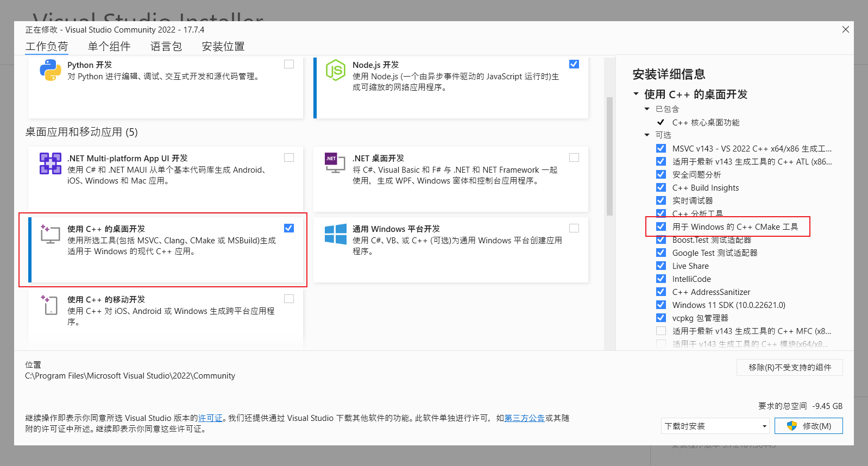Enable the Python 开发 workload checkbox
Image resolution: width=868 pixels, height=466 pixels.
[x=289, y=64]
